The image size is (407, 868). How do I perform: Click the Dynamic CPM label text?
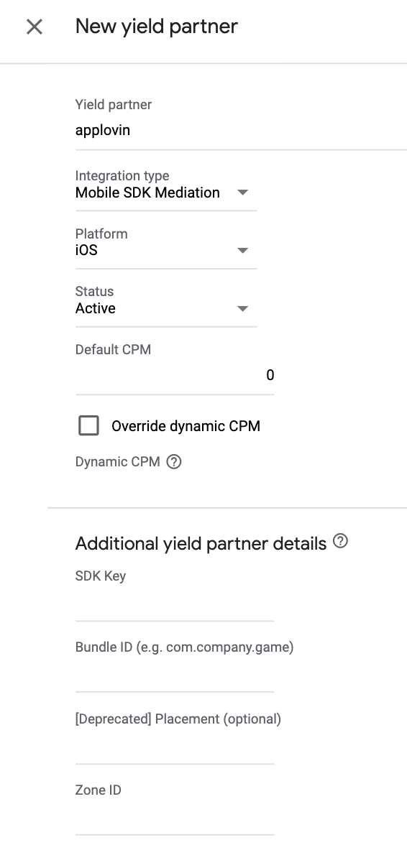117,462
